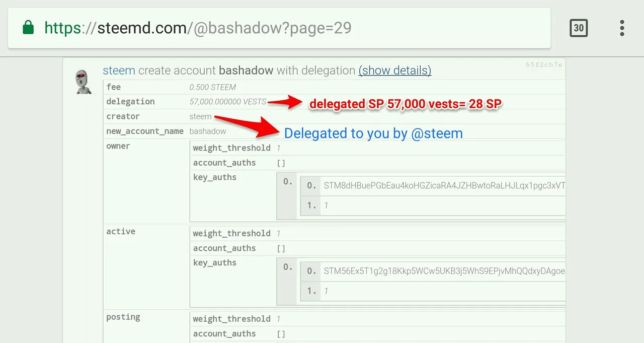This screenshot has height=343, width=644.
Task: Click the transaction hash 65f2cb7e
Action: click(544, 65)
